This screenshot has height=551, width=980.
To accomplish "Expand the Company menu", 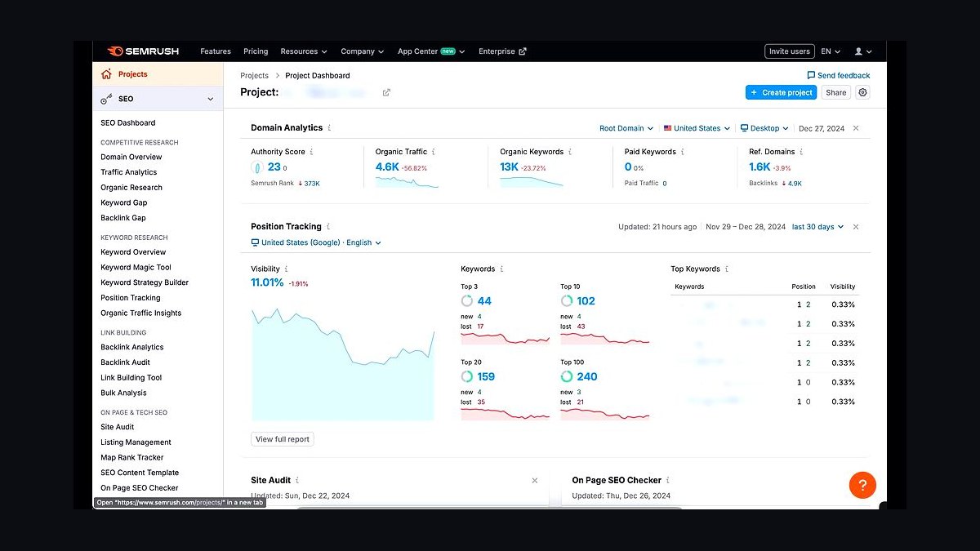I will coord(362,51).
